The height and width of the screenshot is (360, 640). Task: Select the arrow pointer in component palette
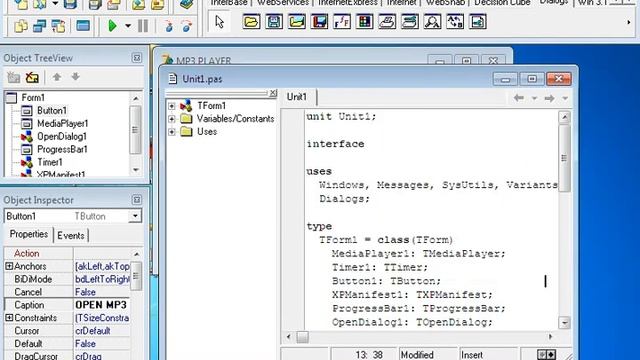pos(220,22)
